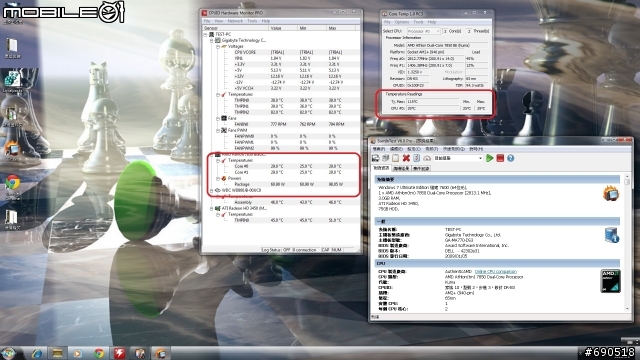Viewport: 640px width, 360px height.
Task: Collapse the Voltages group in HWMonitor
Action: [218, 47]
